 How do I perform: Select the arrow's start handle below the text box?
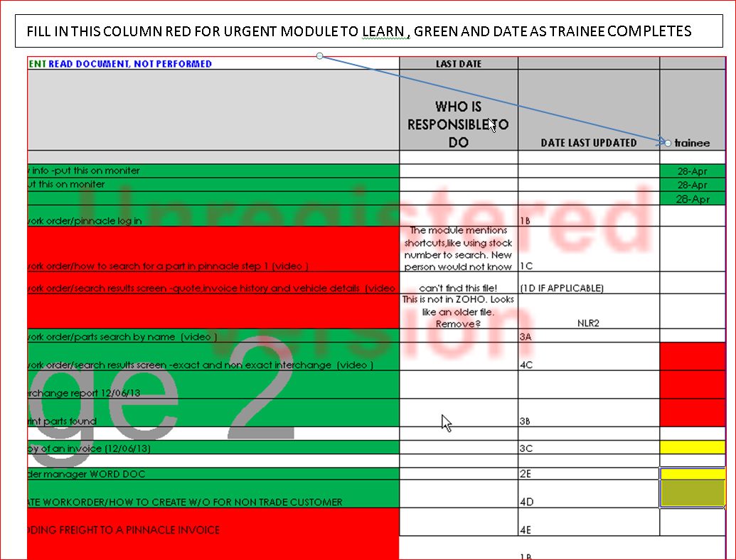319,55
